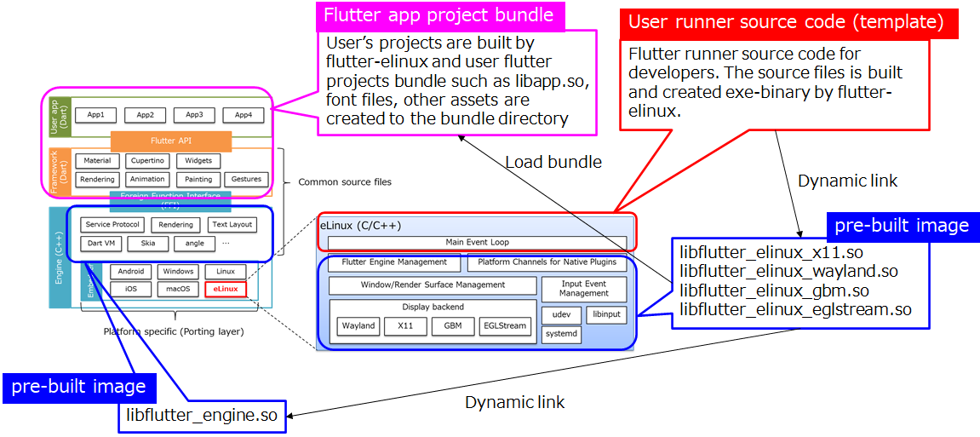Select the Linux embedder box

click(x=225, y=272)
